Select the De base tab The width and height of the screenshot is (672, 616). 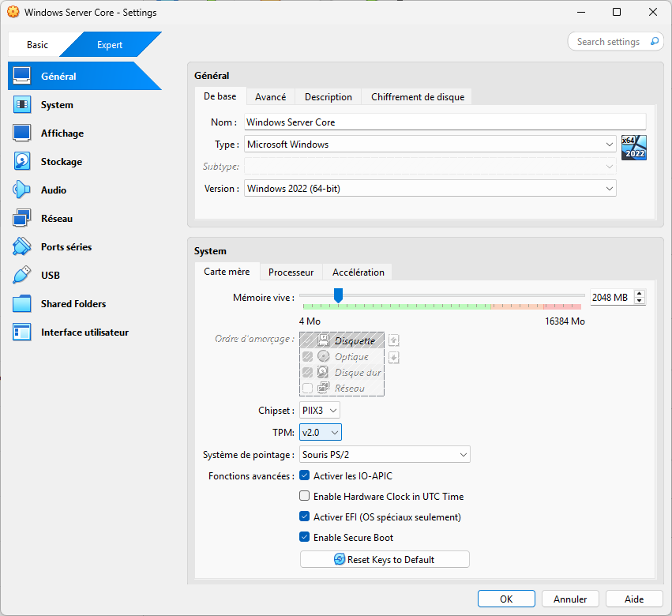(220, 96)
